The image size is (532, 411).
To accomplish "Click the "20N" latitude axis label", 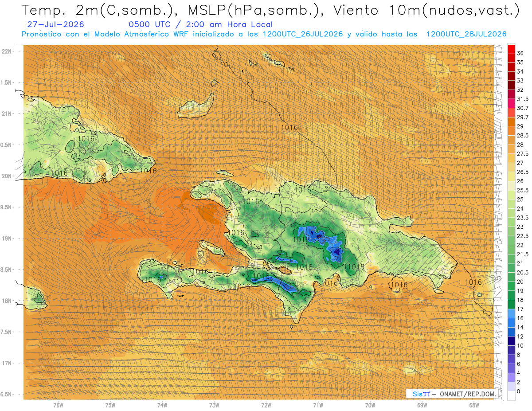I will pos(8,176).
